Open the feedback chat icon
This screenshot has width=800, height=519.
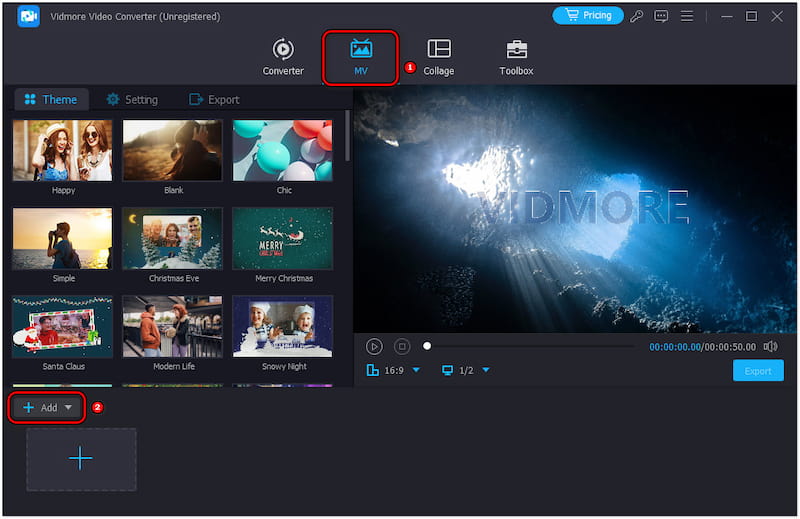[x=661, y=16]
